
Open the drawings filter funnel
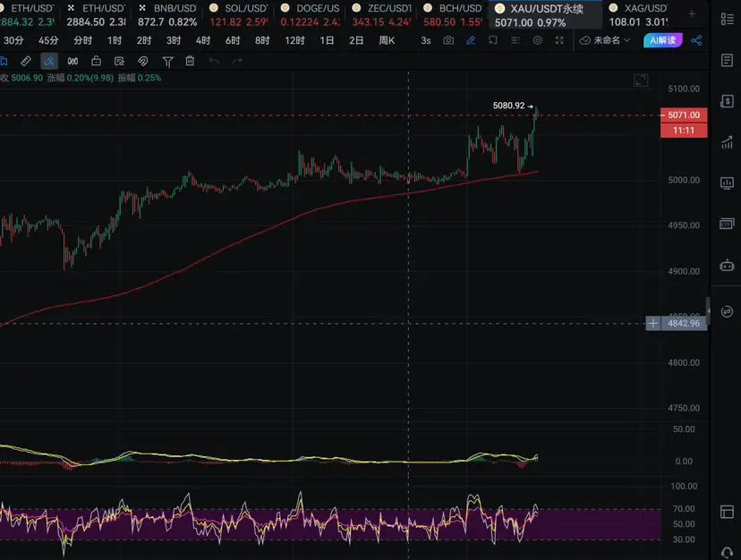pos(167,62)
